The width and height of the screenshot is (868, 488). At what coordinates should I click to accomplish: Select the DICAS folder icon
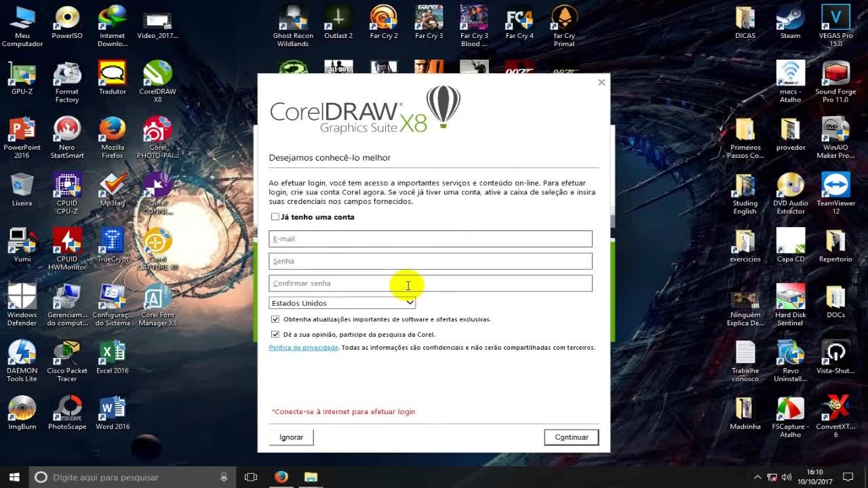click(x=745, y=23)
